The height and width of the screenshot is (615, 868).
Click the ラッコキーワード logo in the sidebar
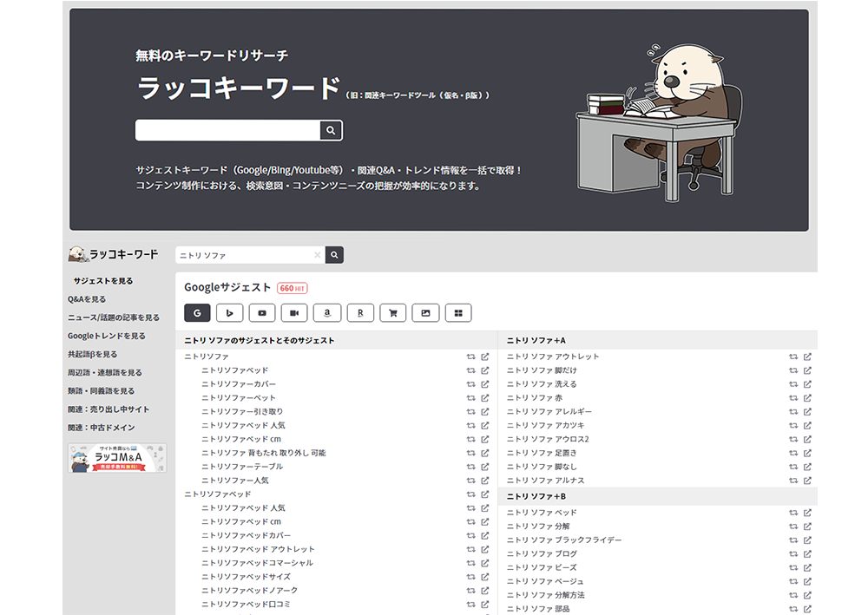[x=114, y=254]
